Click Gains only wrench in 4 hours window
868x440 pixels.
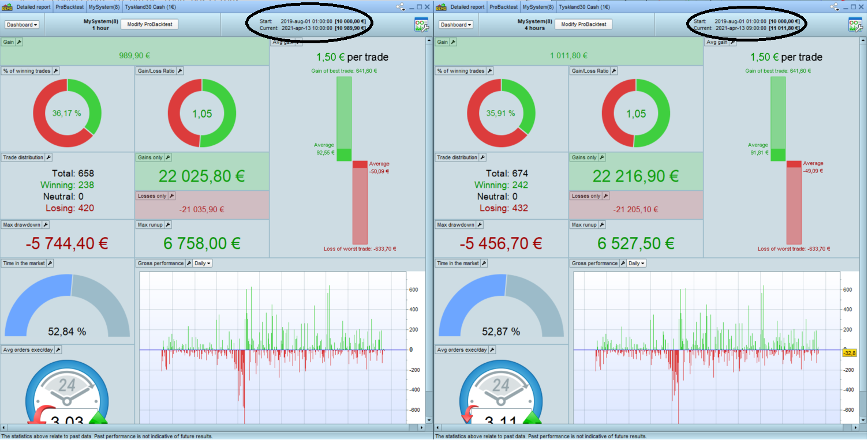(603, 157)
